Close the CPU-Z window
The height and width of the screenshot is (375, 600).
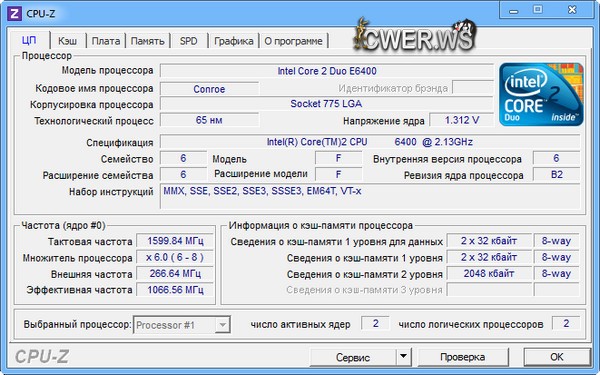572,10
